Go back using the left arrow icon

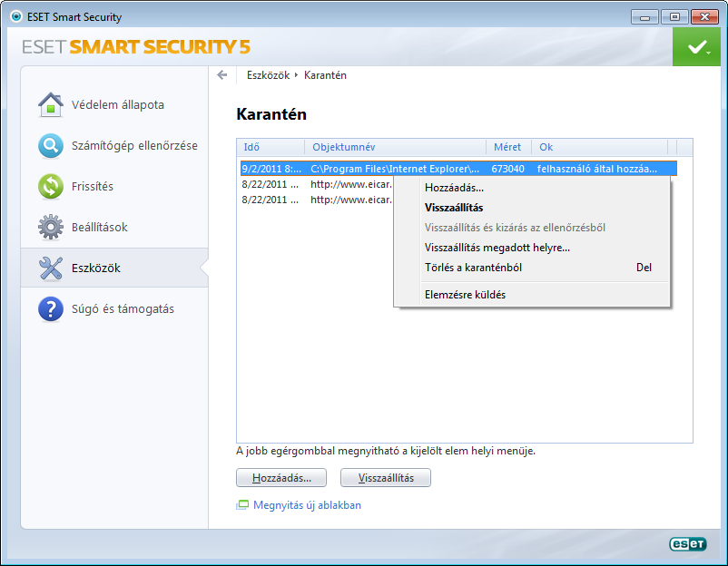pyautogui.click(x=221, y=75)
